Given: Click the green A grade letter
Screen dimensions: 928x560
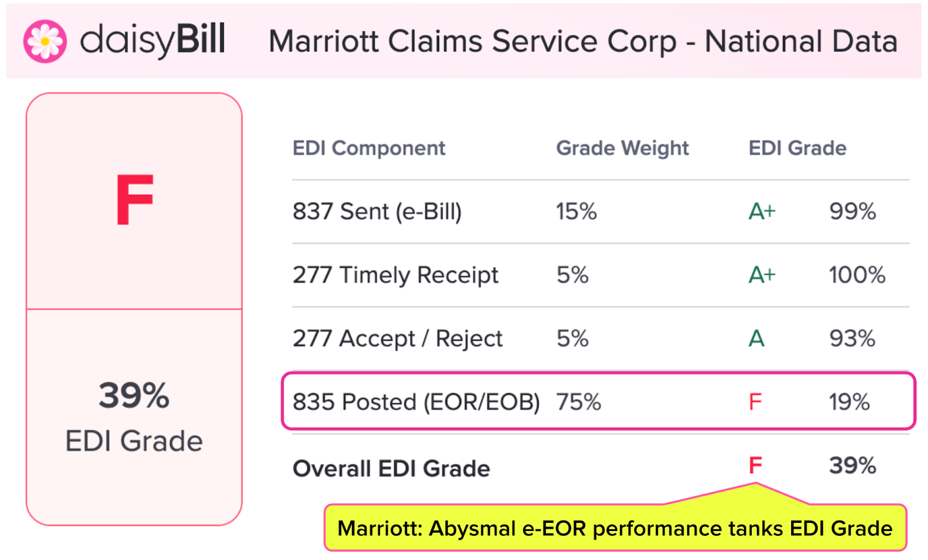Looking at the screenshot, I should (756, 339).
